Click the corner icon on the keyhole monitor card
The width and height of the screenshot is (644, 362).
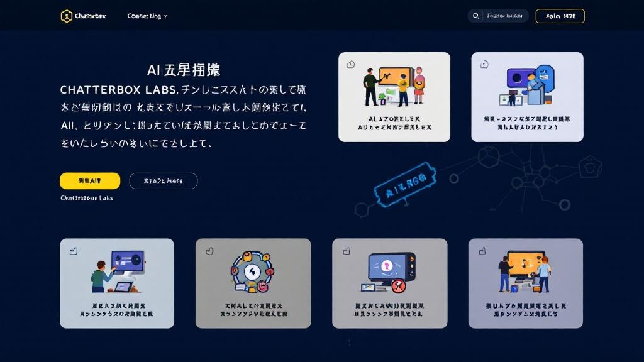pos(345,251)
